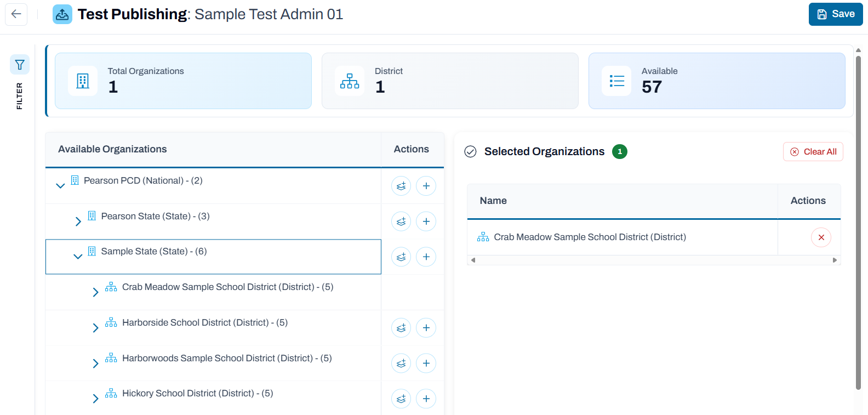Select Pearson PCD (National) - (2) row

click(213, 186)
